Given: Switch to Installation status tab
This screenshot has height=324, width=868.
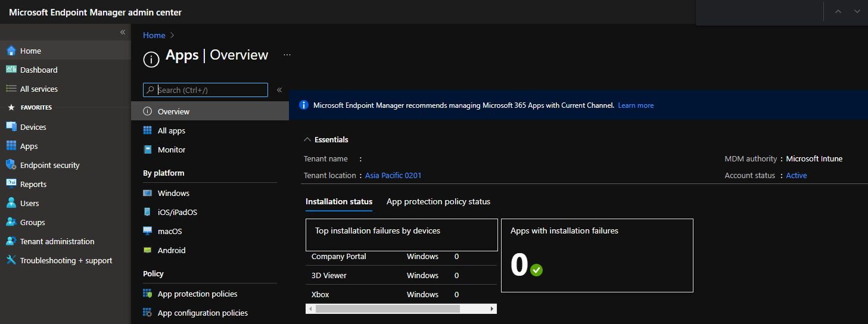Looking at the screenshot, I should click(339, 201).
